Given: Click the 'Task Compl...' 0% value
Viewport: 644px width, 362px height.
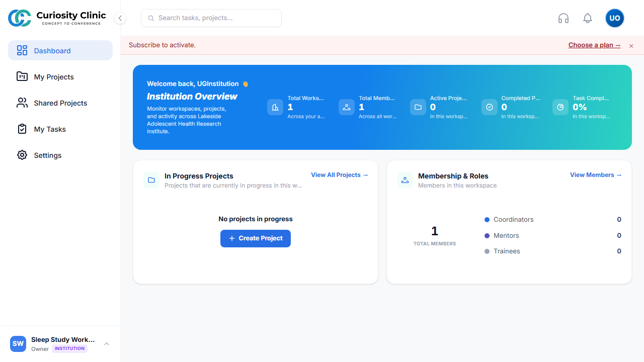Looking at the screenshot, I should (580, 107).
